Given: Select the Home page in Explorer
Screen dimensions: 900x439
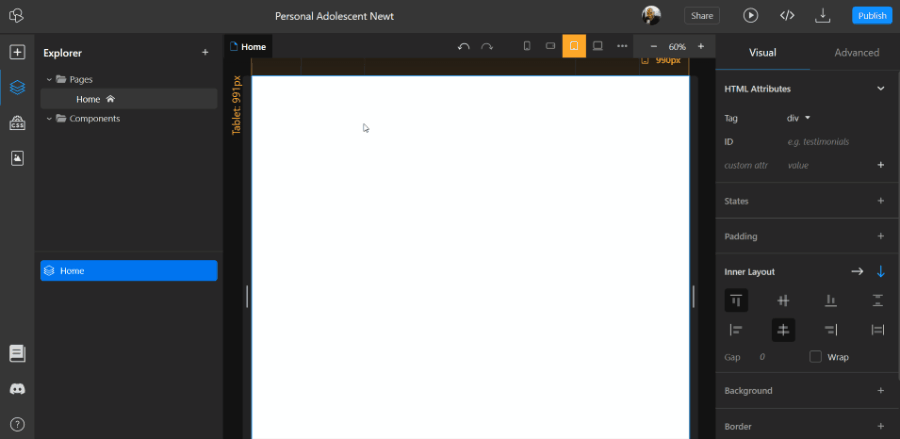Looking at the screenshot, I should point(129,99).
